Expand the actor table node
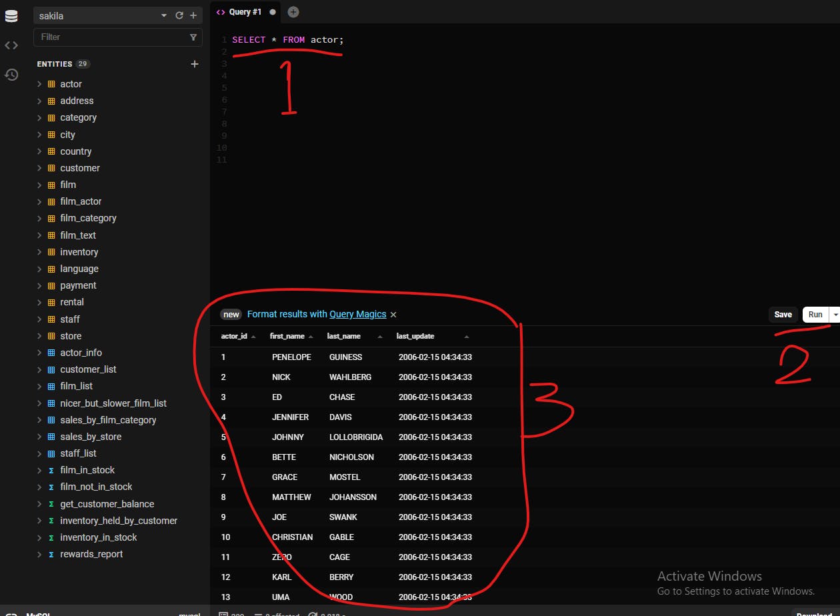This screenshot has height=616, width=840. [x=39, y=84]
